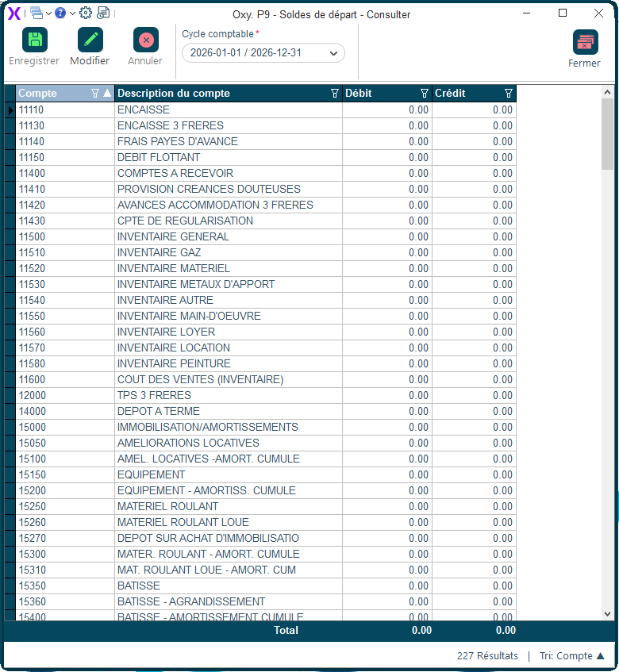Screen dimensions: 619x672
Task: Sort by Description du compte header
Action: click(x=174, y=94)
